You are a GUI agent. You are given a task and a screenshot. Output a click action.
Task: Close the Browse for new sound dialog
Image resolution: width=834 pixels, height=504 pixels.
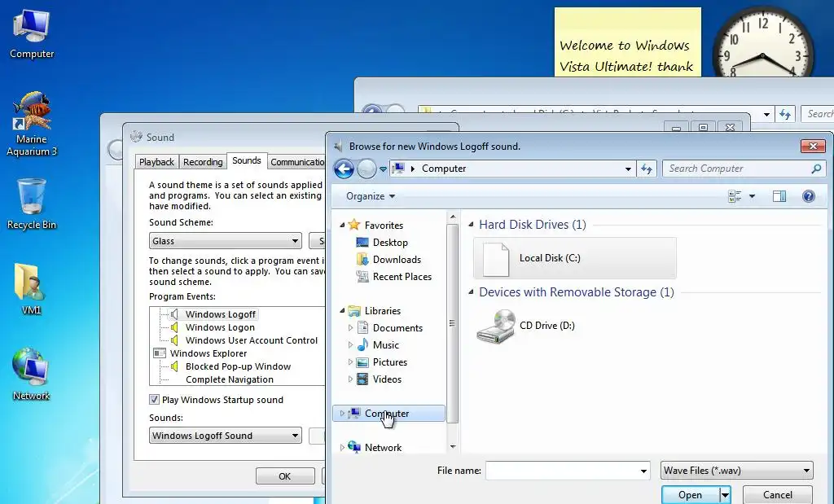pos(813,147)
